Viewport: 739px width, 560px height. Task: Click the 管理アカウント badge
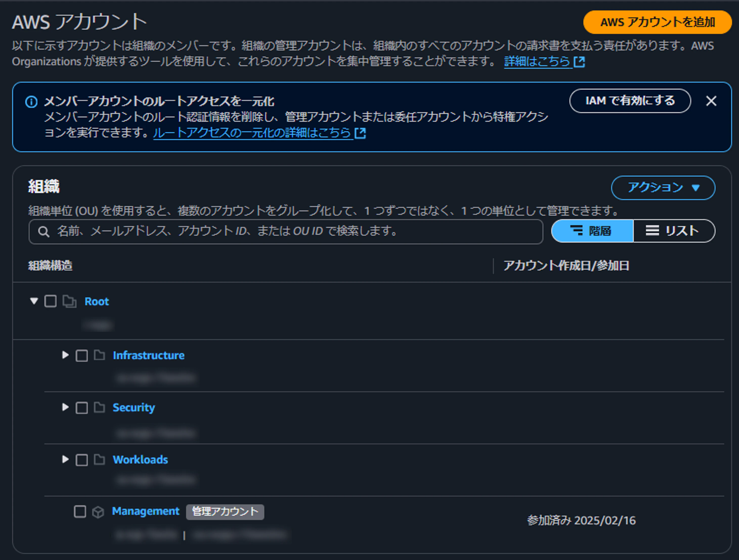pyautogui.click(x=225, y=512)
